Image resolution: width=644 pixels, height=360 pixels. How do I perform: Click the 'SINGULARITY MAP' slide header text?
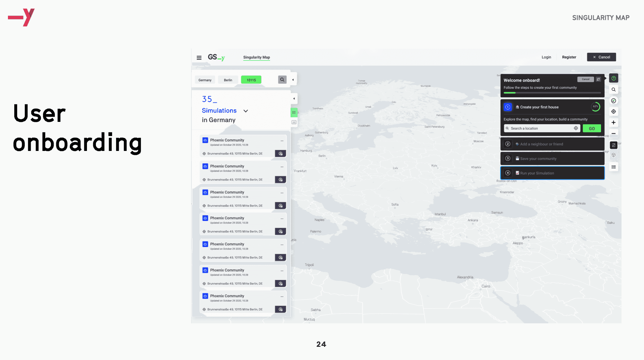click(601, 18)
